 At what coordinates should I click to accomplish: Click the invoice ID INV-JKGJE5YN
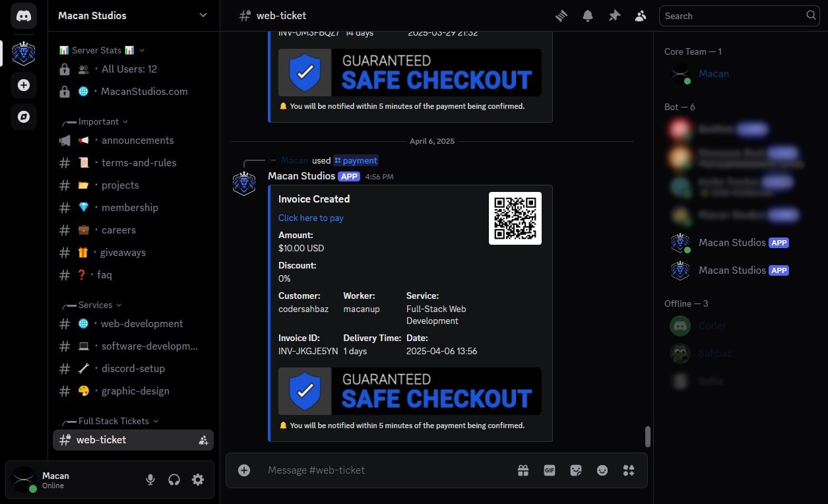click(x=308, y=351)
